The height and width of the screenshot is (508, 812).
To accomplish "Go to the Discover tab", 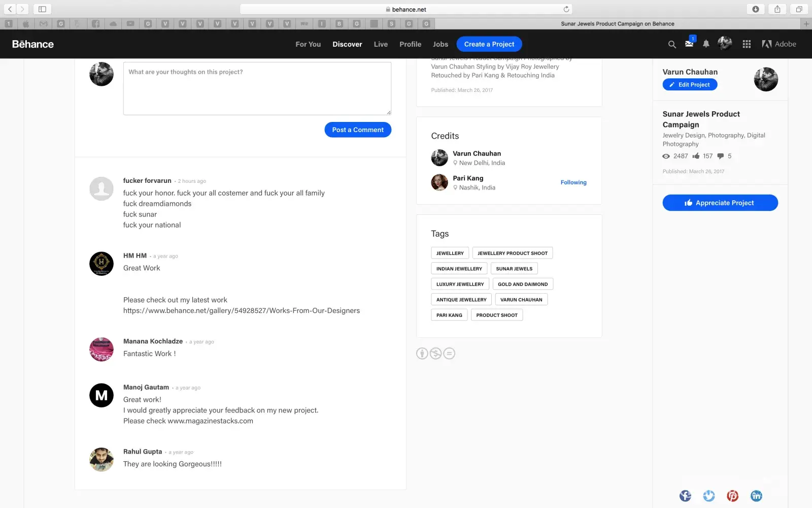I will (x=347, y=44).
